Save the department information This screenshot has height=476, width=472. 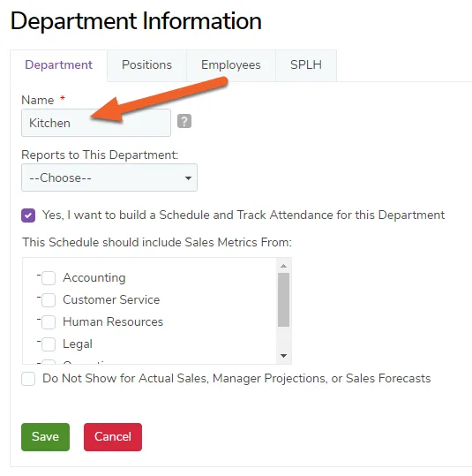point(46,437)
